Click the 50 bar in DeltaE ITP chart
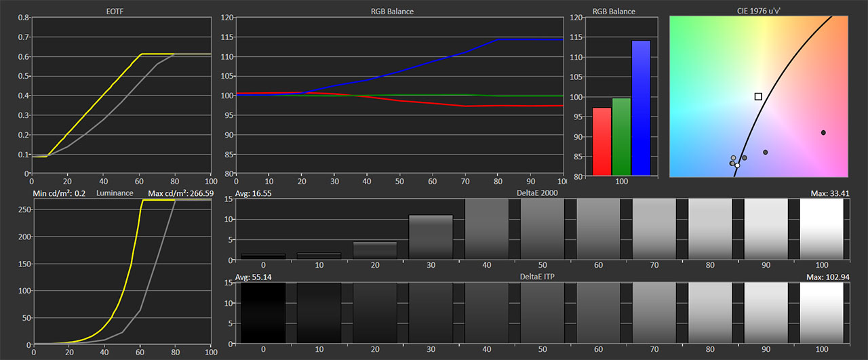 click(542, 313)
